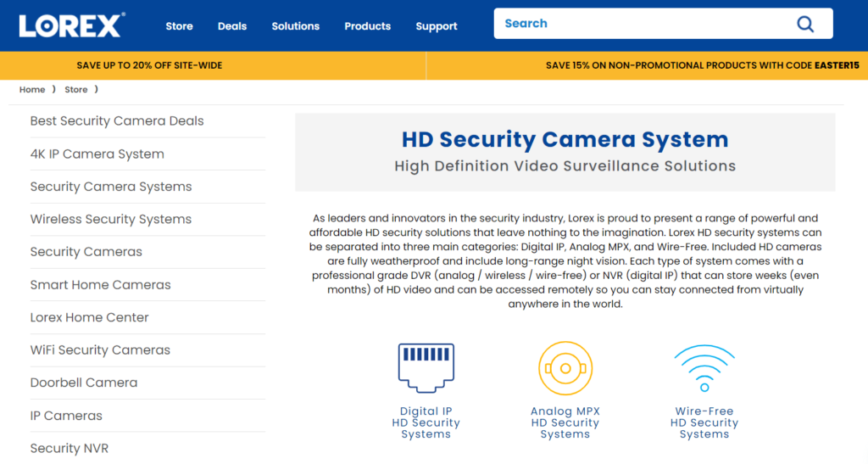Select the Digital IP ethernet port icon
The height and width of the screenshot is (464, 868).
pyautogui.click(x=426, y=368)
